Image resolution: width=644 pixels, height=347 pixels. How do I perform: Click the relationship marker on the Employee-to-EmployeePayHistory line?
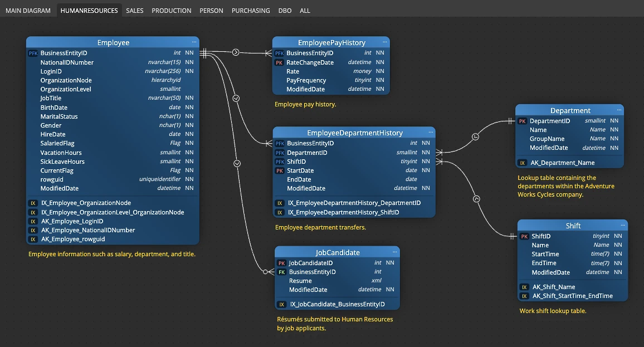point(236,52)
